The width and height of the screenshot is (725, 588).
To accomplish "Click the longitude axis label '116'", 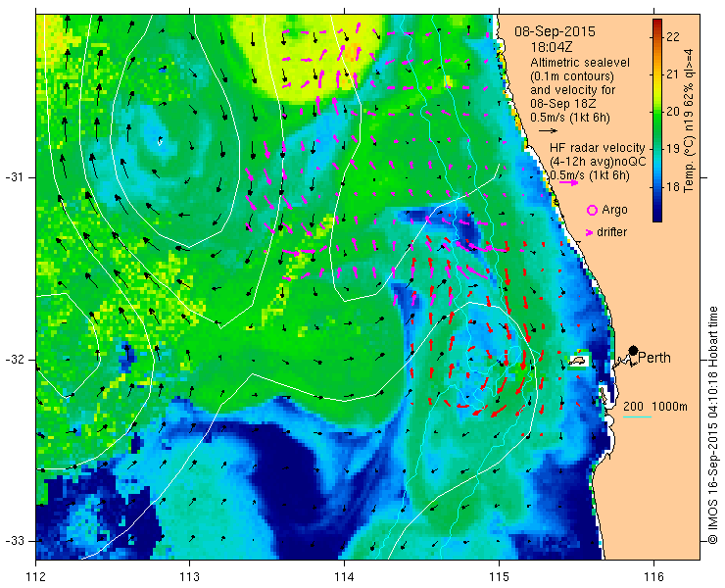I will tap(653, 576).
